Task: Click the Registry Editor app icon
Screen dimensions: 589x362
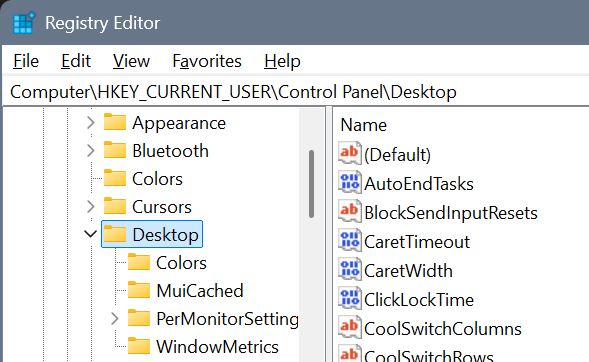Action: 24,23
